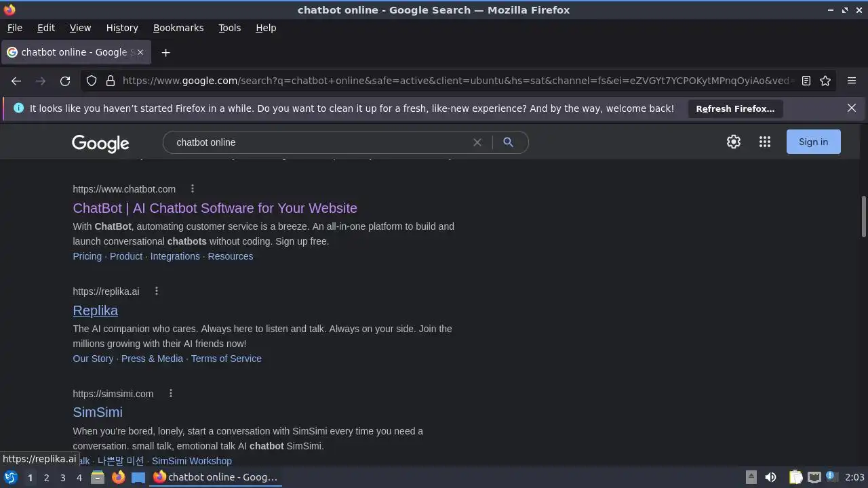Reload the current page
The width and height of the screenshot is (868, 488).
click(x=65, y=81)
